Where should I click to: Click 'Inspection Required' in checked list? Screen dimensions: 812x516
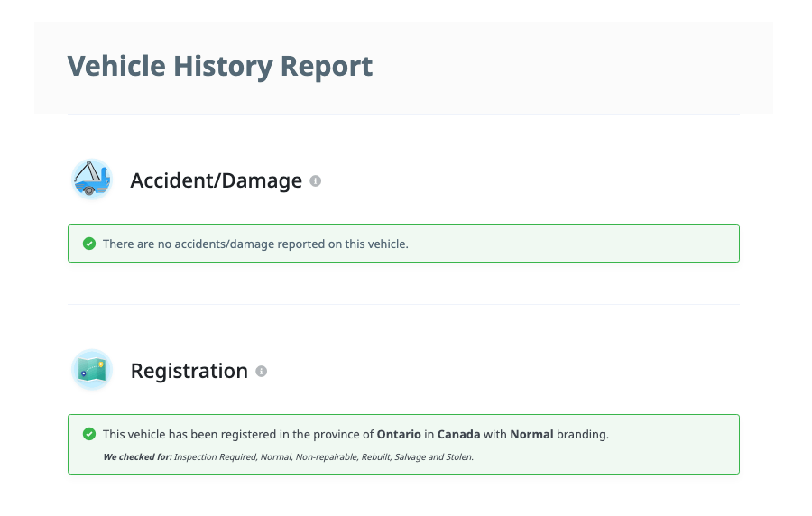tap(216, 457)
